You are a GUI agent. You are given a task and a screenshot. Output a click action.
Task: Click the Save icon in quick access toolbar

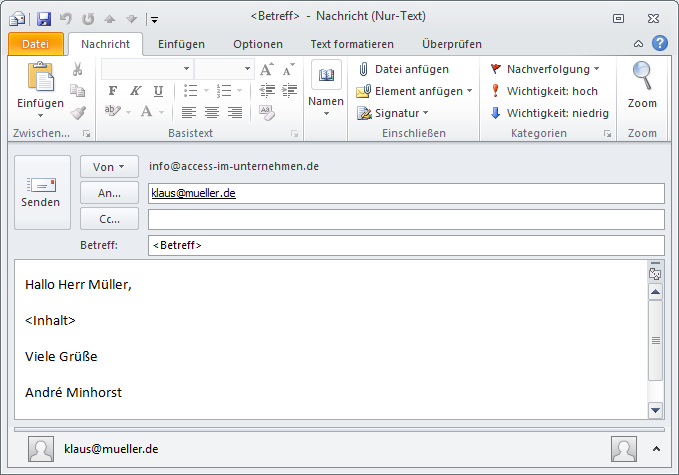[x=43, y=18]
